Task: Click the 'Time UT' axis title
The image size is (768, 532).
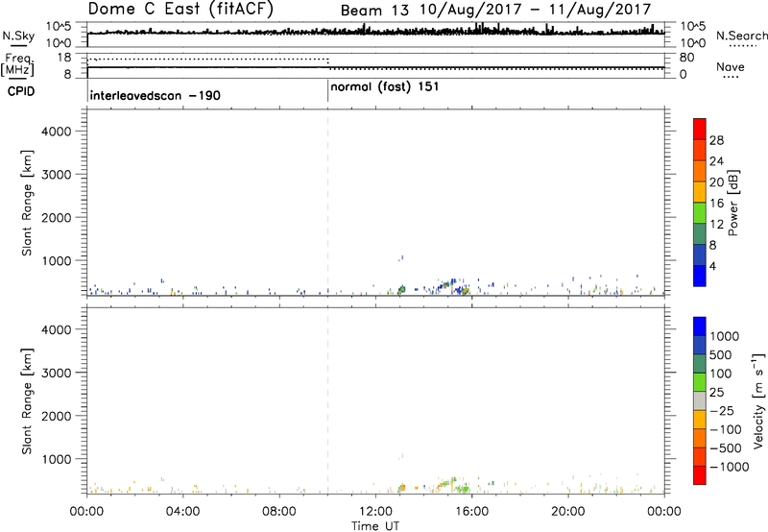Action: [x=375, y=526]
